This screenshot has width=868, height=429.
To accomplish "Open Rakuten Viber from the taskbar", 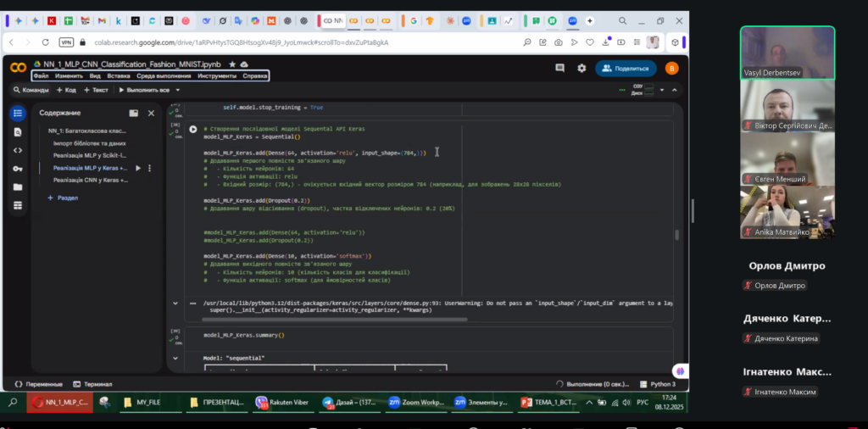I will point(284,403).
